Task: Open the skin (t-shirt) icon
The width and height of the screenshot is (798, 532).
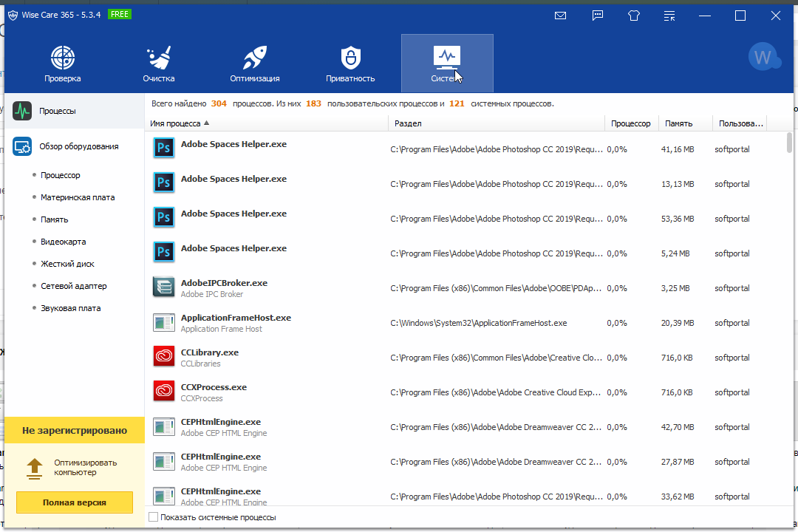Action: tap(633, 16)
